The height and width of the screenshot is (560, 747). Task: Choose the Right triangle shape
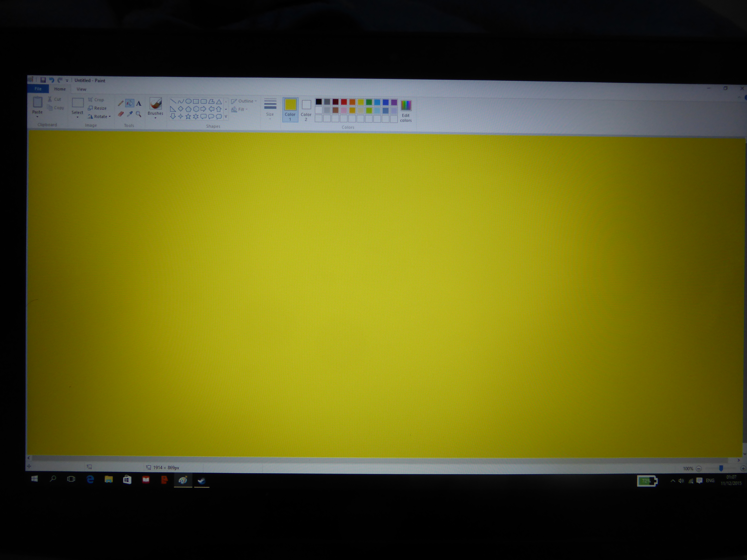click(173, 109)
